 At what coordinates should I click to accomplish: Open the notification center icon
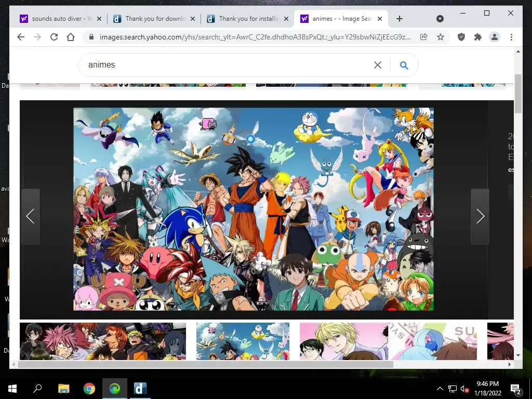pos(515,389)
